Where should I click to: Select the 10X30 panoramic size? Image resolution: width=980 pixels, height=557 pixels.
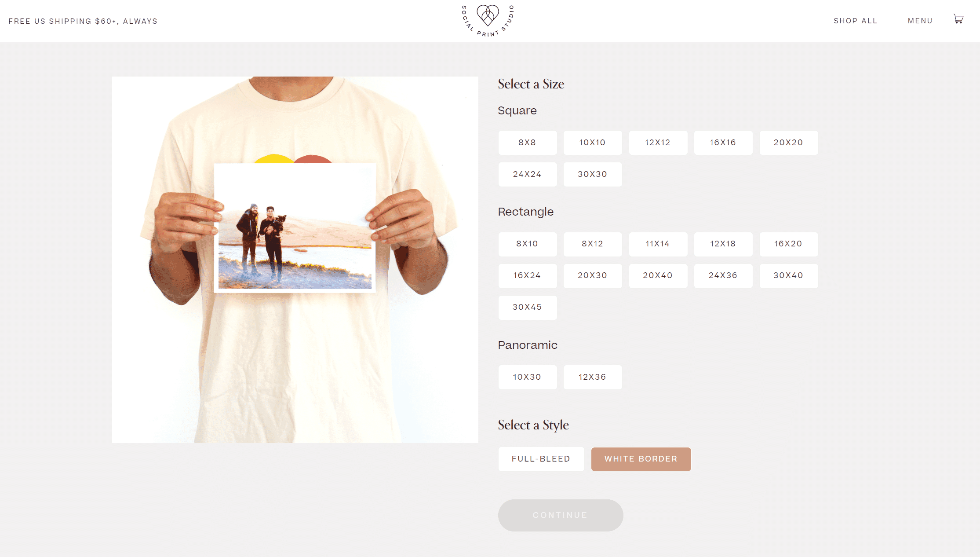click(528, 377)
